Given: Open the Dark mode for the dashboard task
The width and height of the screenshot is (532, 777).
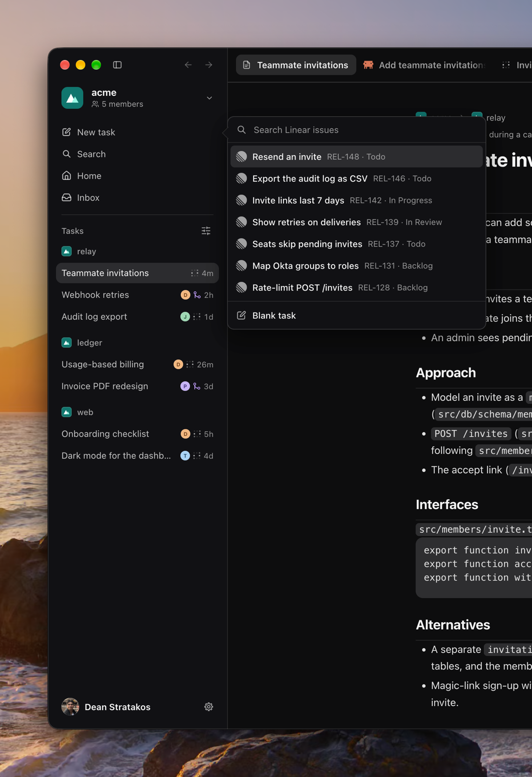Looking at the screenshot, I should pos(137,456).
